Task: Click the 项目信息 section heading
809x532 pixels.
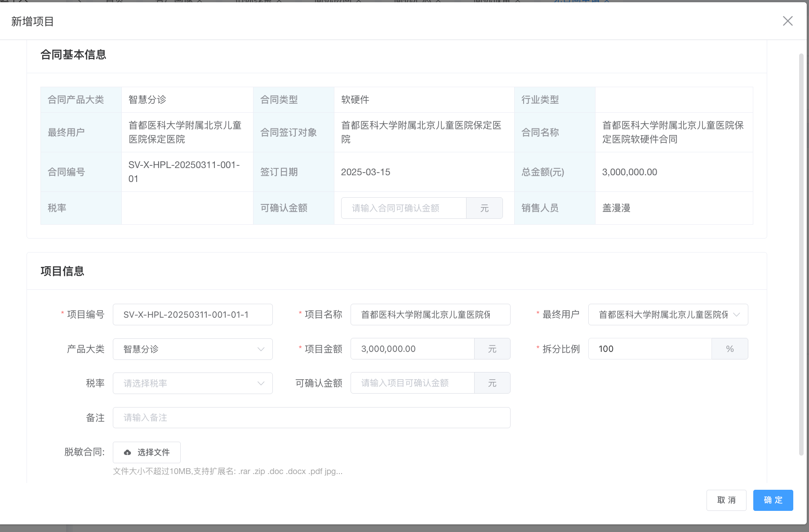Action: (x=62, y=271)
